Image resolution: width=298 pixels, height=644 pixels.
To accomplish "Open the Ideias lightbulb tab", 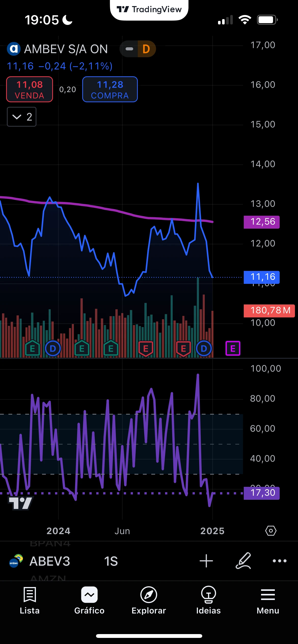I will pyautogui.click(x=208, y=600).
